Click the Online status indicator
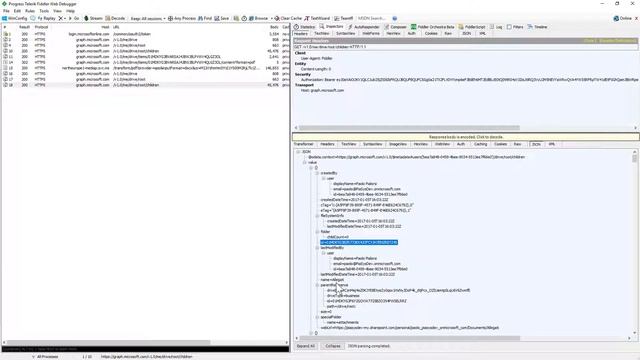Image resolution: width=640 pixels, height=360 pixels. tap(622, 18)
